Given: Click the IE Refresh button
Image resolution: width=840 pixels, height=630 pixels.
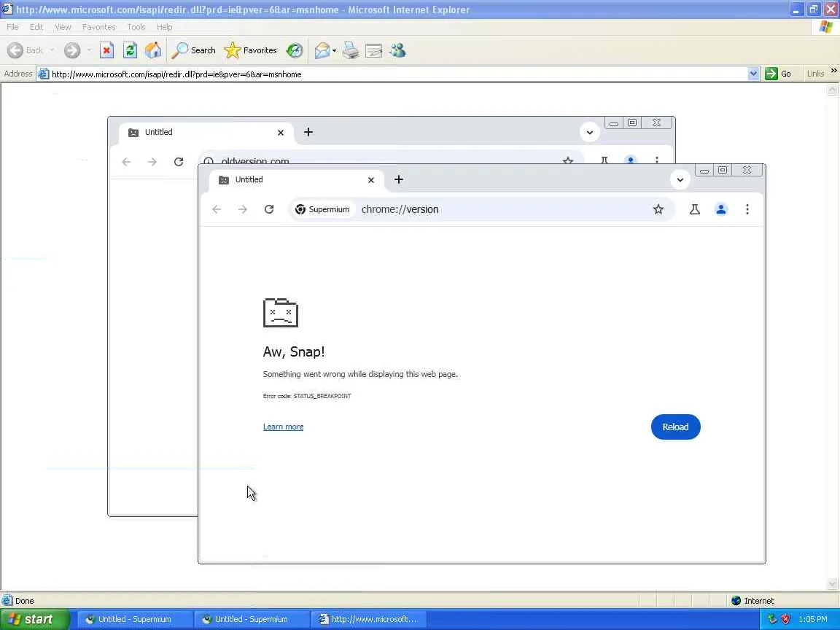Looking at the screenshot, I should [130, 50].
